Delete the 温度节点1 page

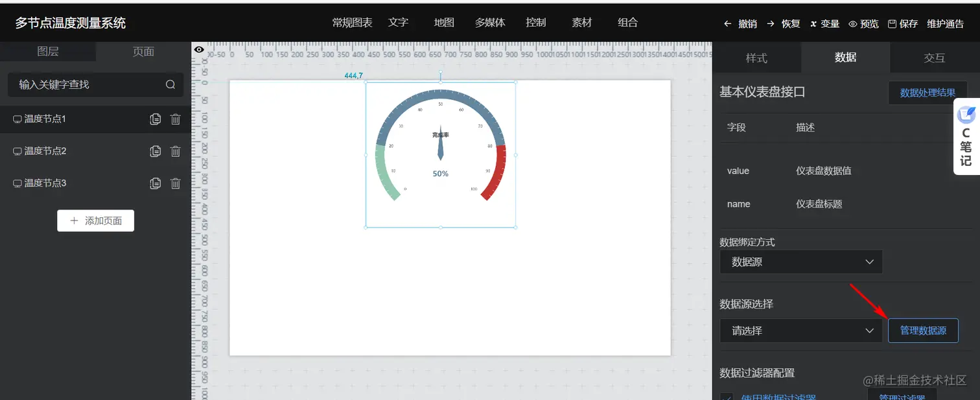click(175, 119)
